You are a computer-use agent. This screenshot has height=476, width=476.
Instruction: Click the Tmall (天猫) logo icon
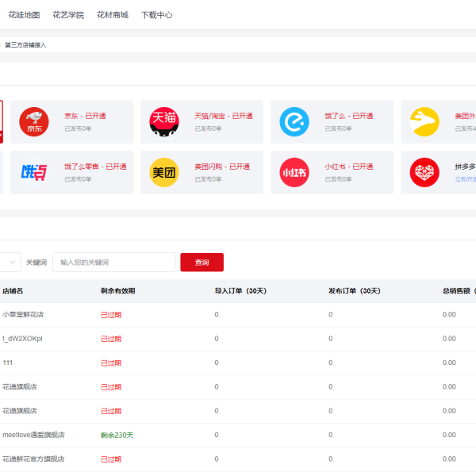[x=164, y=121]
